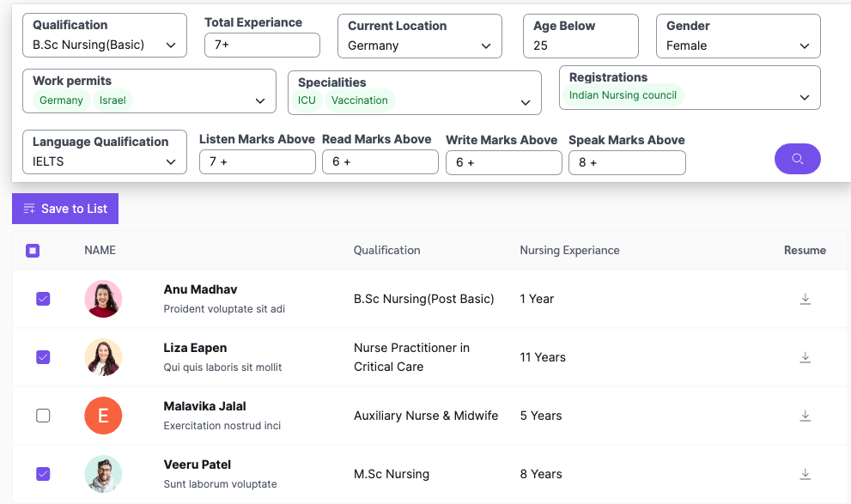Download Veeru Patel's resume
The height and width of the screenshot is (504, 851).
[x=805, y=474]
